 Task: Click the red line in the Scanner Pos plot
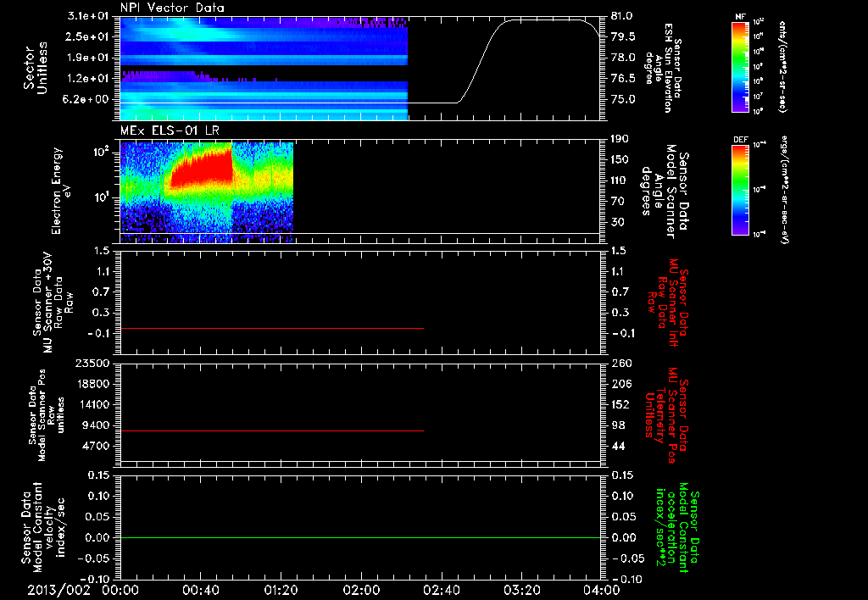pos(272,431)
